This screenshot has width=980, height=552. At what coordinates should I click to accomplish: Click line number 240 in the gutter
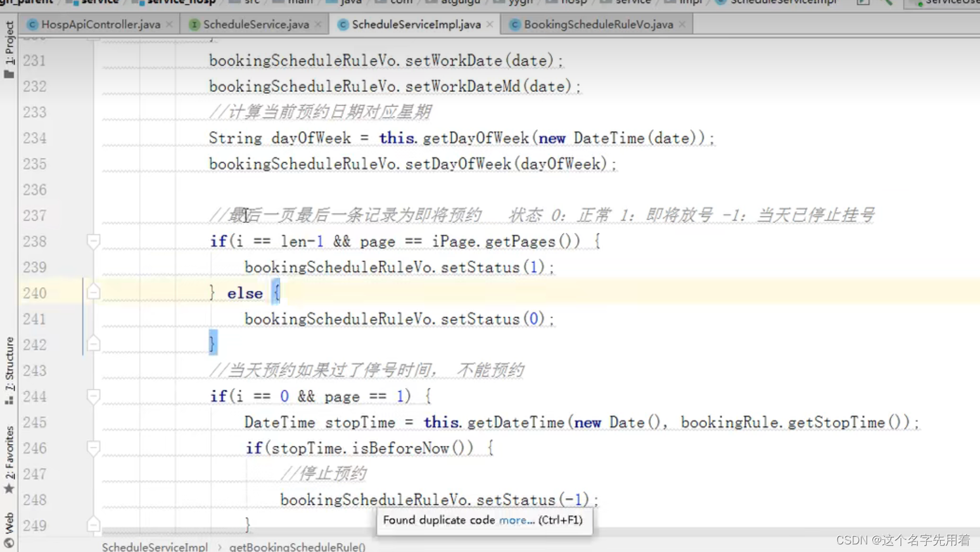(x=34, y=293)
